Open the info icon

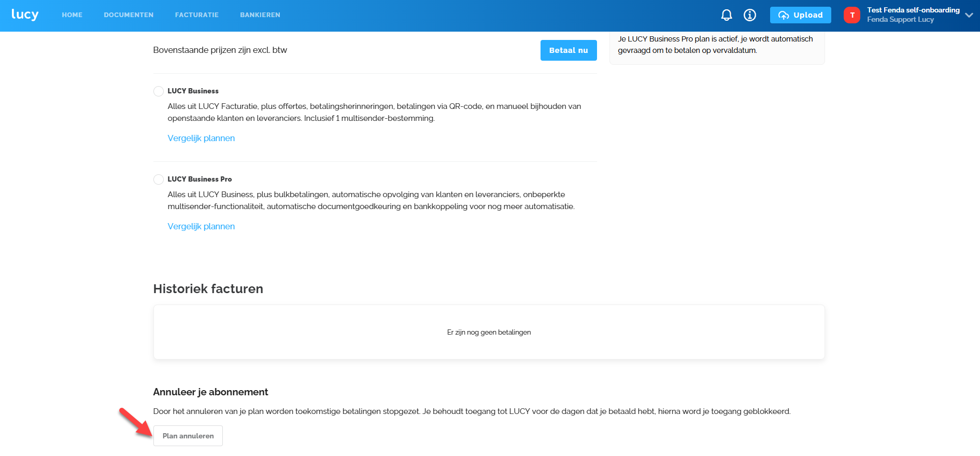(750, 15)
